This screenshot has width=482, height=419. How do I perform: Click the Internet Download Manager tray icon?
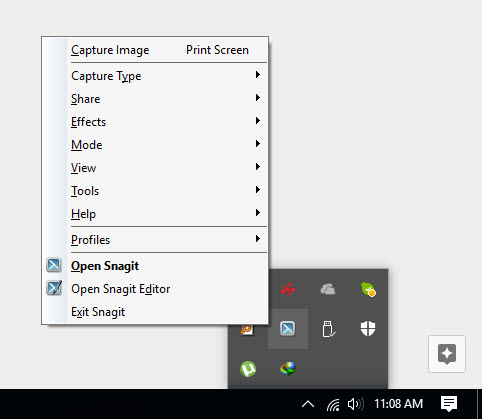point(288,369)
